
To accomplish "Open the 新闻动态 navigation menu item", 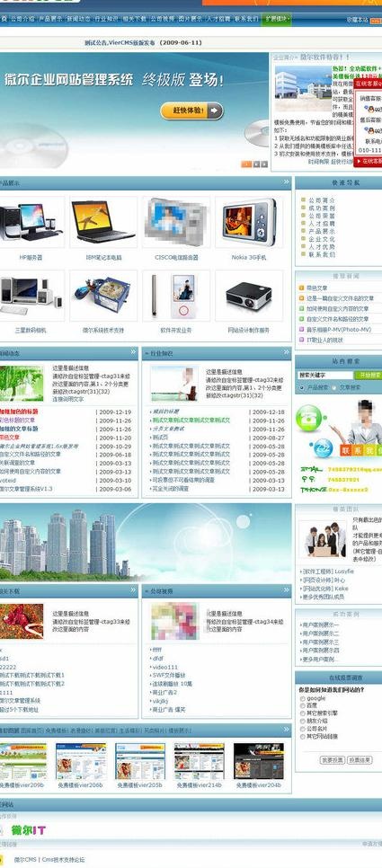I will point(78,19).
